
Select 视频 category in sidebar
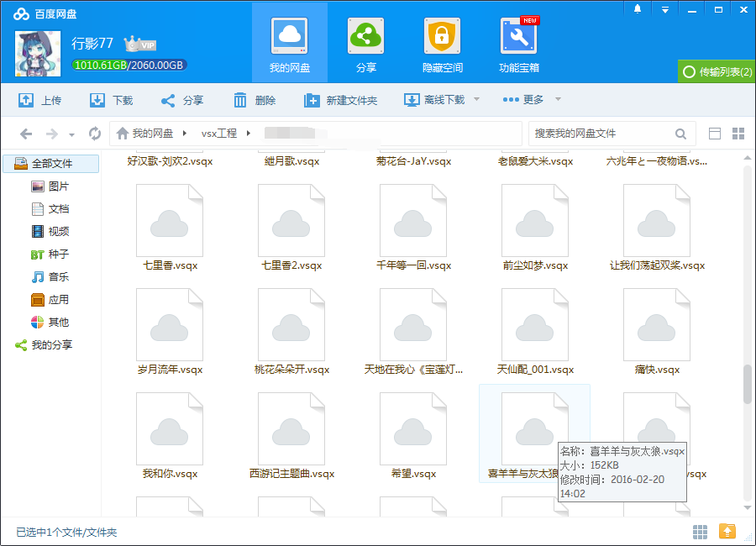[x=50, y=232]
